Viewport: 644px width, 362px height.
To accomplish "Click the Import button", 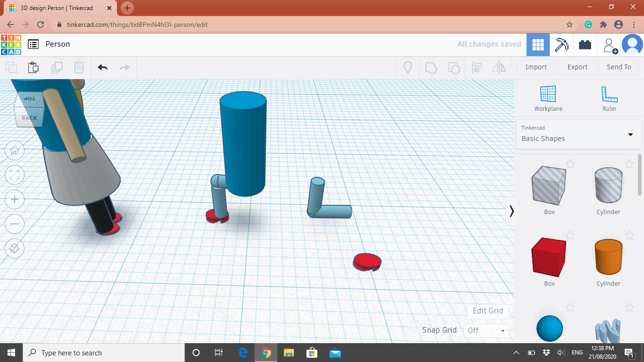I will click(x=536, y=67).
